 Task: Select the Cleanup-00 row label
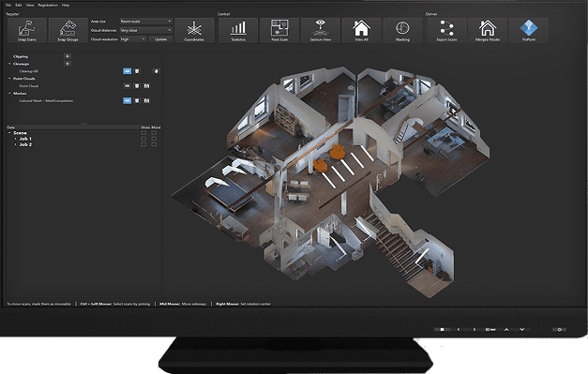tap(29, 71)
